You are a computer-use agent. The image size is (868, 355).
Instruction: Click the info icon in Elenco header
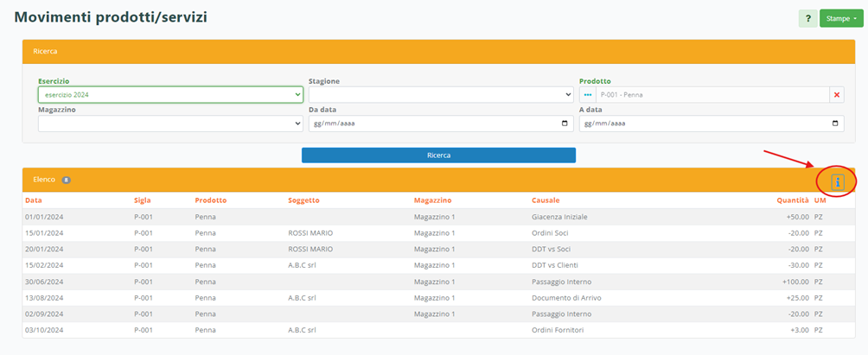(837, 182)
